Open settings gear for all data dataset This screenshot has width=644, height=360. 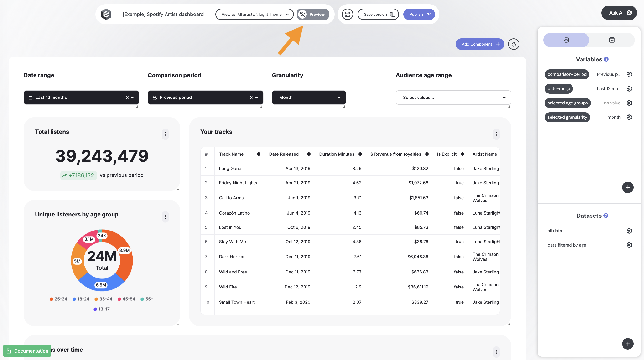point(629,231)
